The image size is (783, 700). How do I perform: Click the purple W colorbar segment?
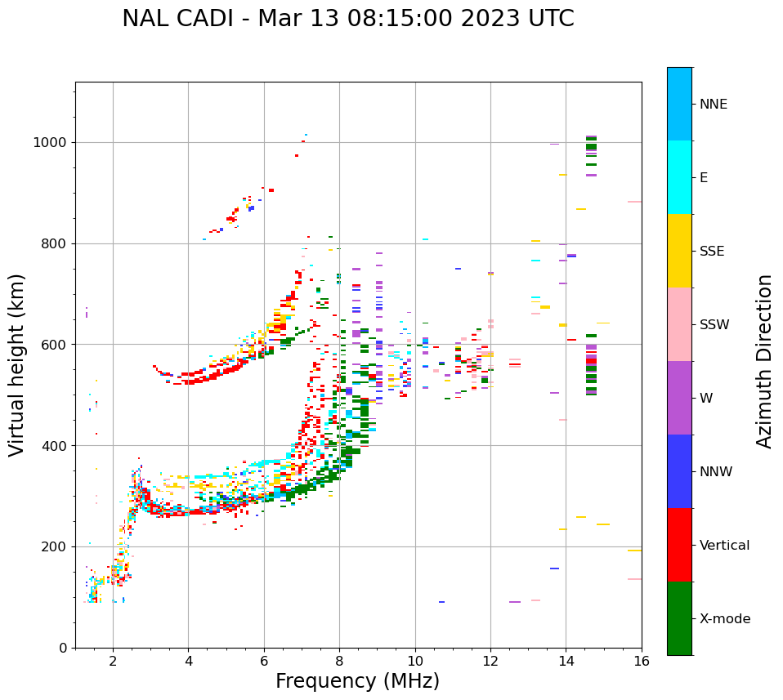[x=679, y=398]
